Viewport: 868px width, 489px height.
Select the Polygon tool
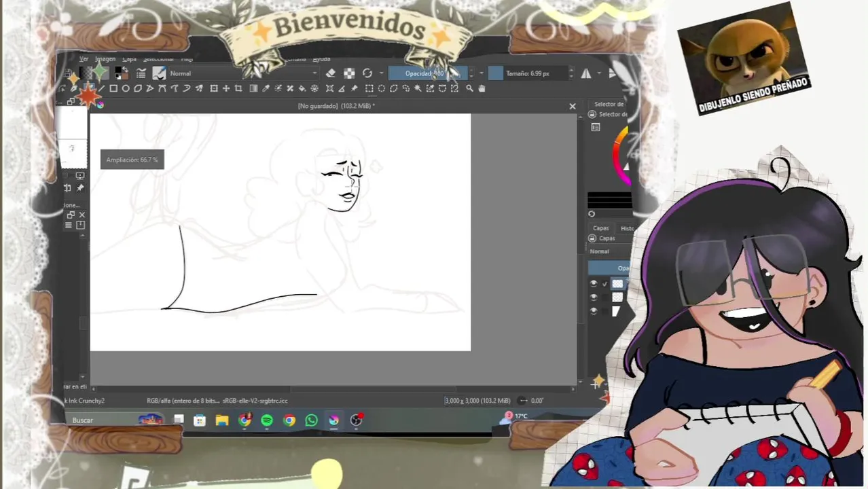pyautogui.click(x=138, y=88)
